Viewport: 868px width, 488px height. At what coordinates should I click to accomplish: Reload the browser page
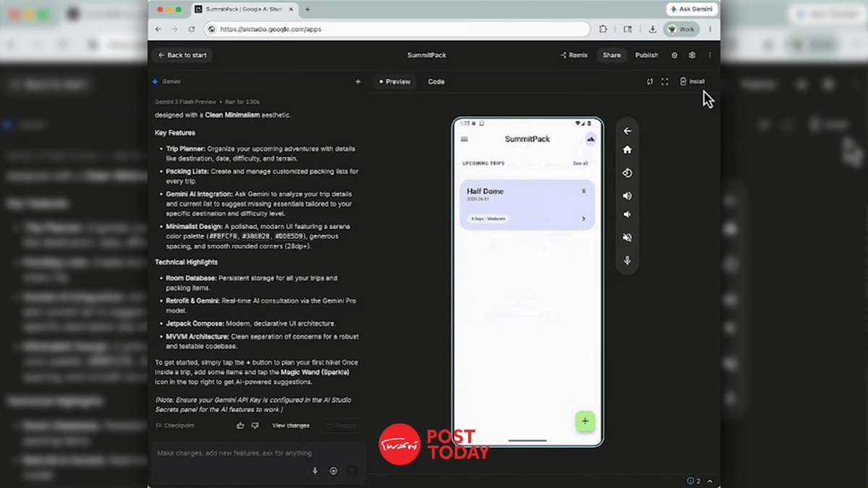tap(191, 29)
